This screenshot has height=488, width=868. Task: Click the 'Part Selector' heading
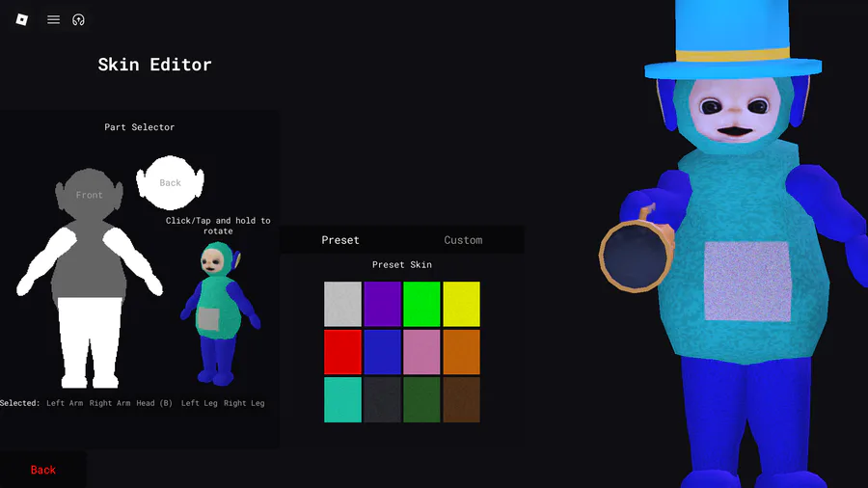(140, 127)
